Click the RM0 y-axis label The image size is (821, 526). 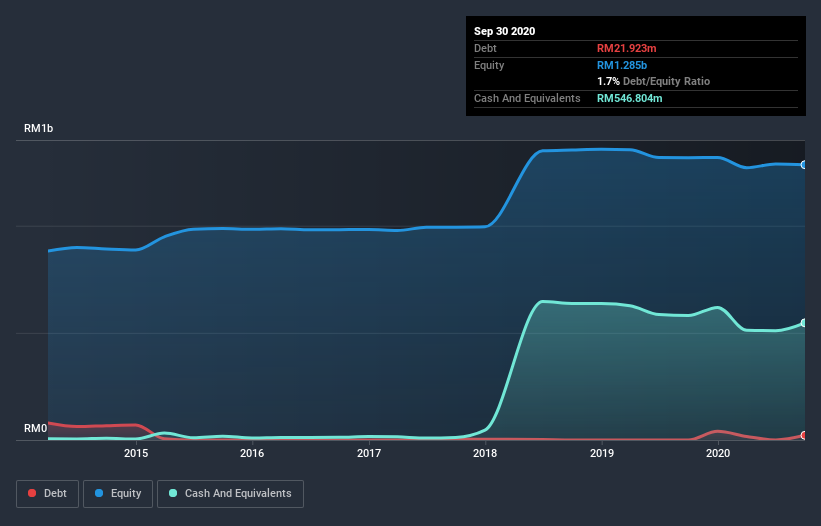[x=35, y=428]
